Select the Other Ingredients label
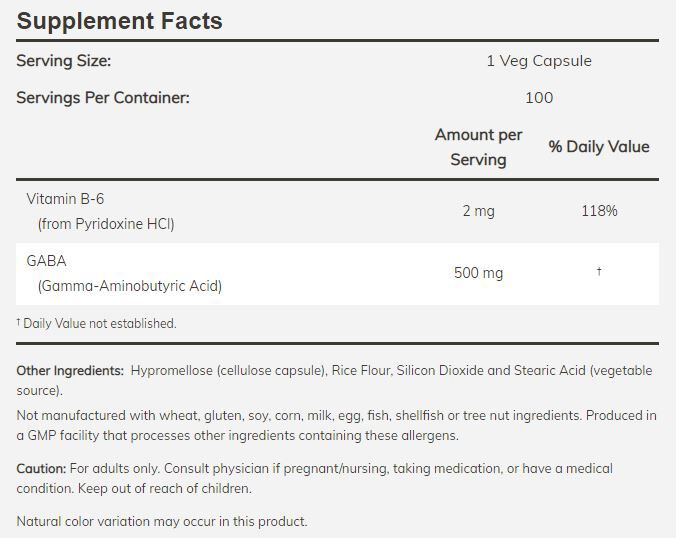The image size is (676, 538). click(70, 371)
